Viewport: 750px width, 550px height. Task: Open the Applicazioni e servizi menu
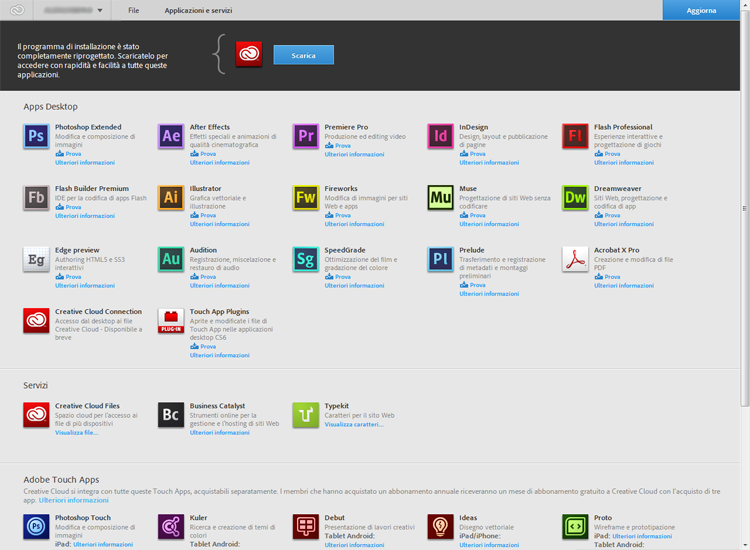(199, 10)
